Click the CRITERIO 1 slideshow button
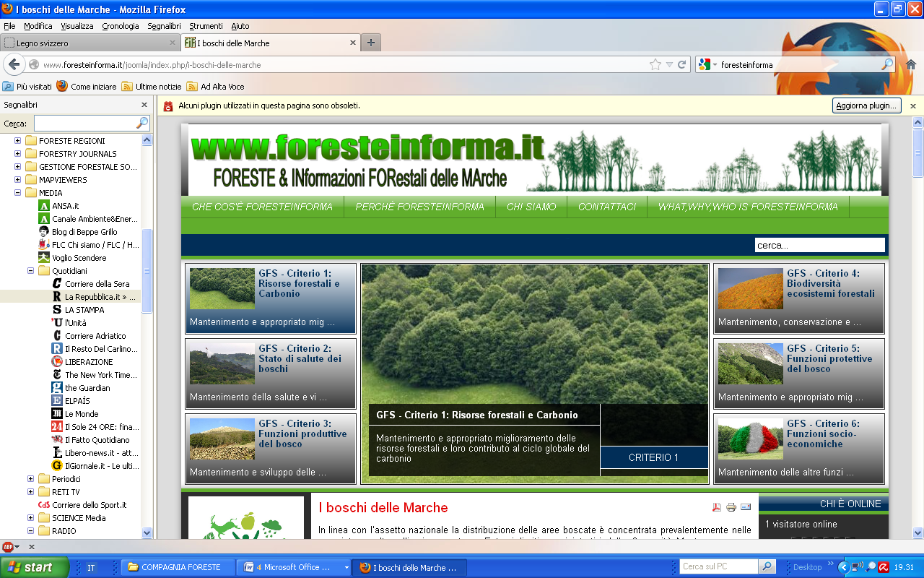 653,457
